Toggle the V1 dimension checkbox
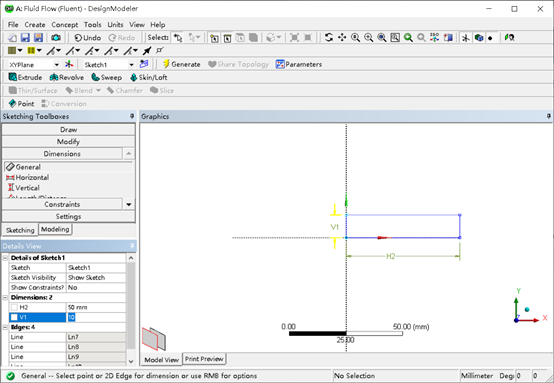 pyautogui.click(x=14, y=317)
